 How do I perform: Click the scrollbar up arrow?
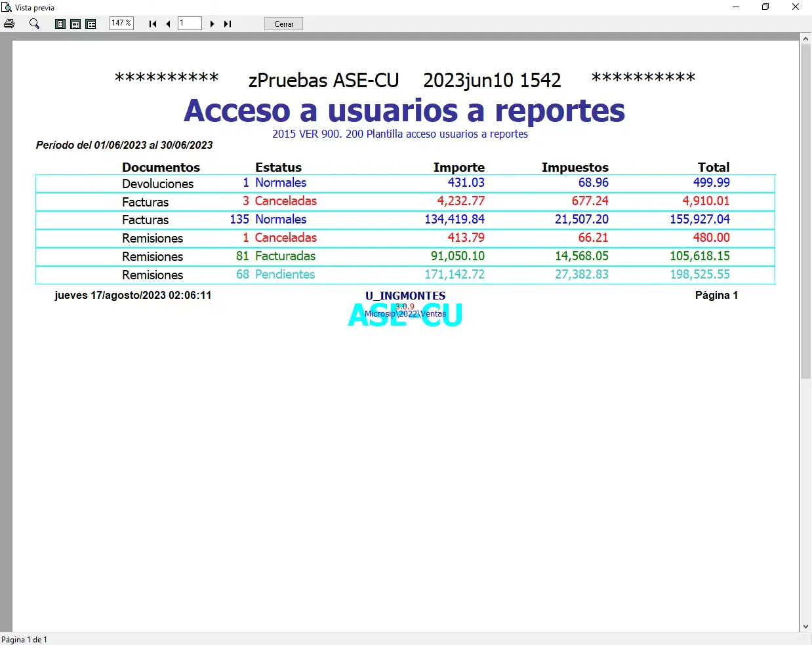(805, 39)
